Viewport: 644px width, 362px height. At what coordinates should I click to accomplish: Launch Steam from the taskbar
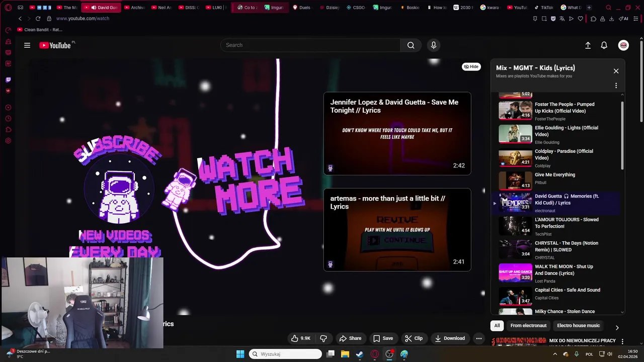pyautogui.click(x=359, y=354)
